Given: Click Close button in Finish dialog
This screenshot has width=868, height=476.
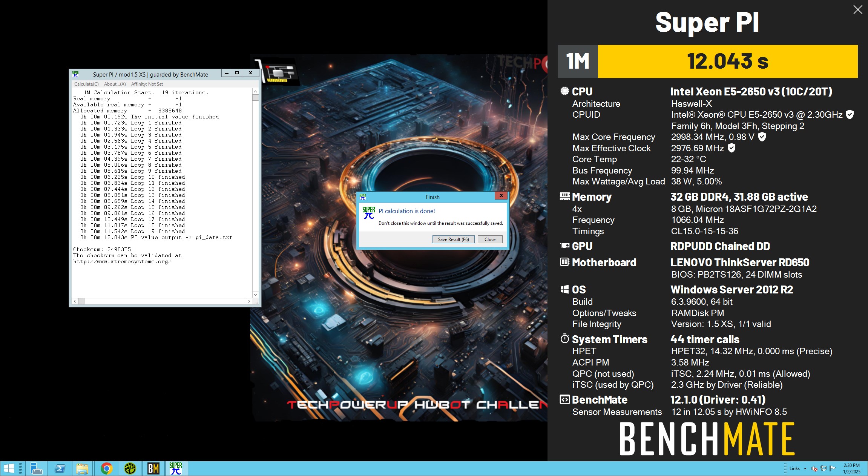Looking at the screenshot, I should click(x=490, y=239).
